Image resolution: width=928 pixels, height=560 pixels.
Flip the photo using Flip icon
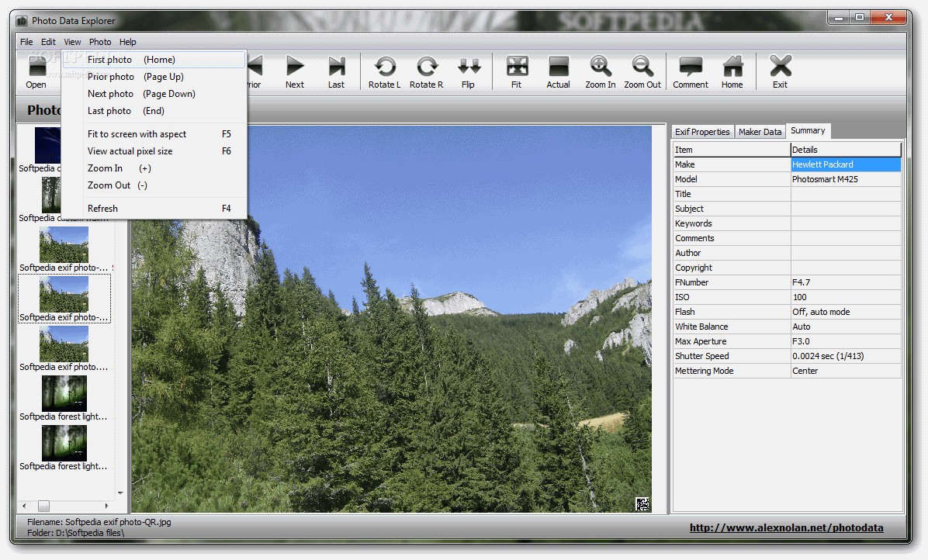point(468,71)
